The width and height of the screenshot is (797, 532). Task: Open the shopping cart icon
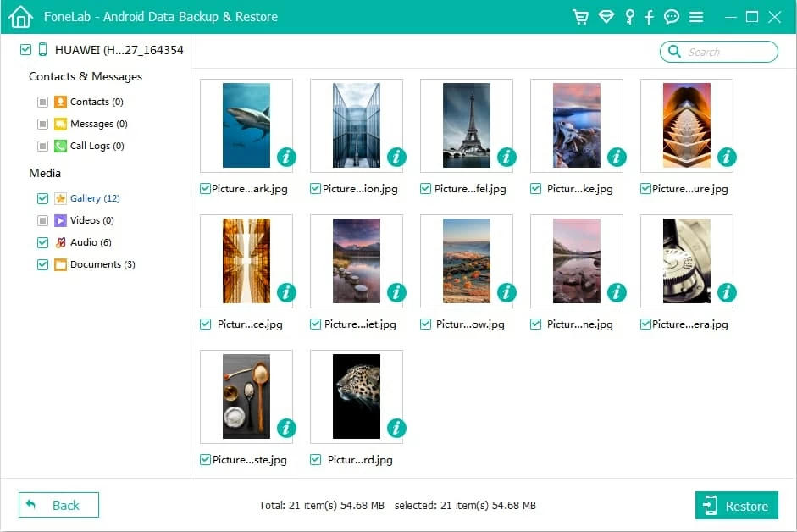tap(580, 17)
